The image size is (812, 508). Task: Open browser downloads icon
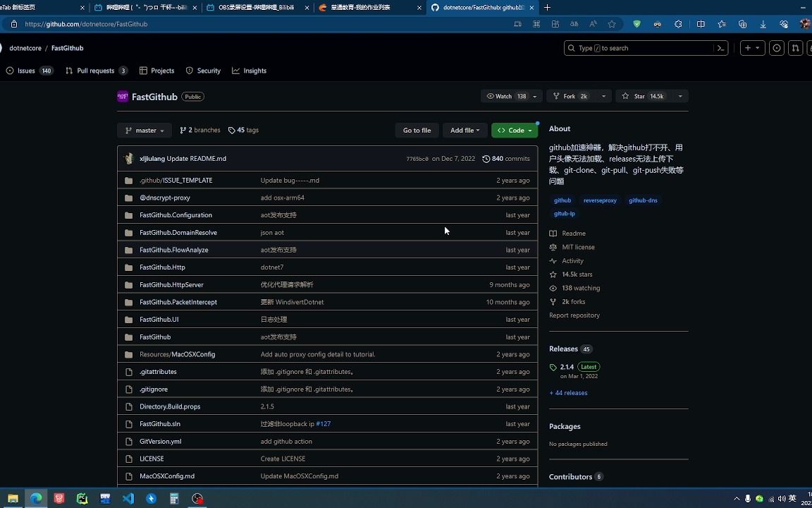[x=763, y=24]
